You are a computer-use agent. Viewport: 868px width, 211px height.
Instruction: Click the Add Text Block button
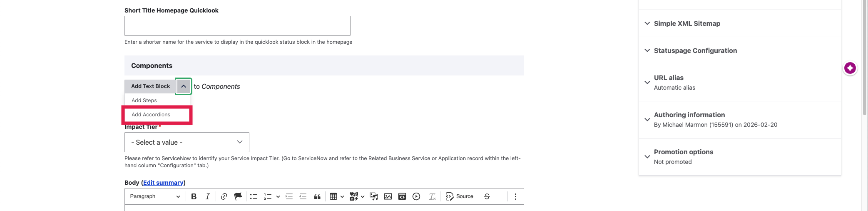point(150,86)
